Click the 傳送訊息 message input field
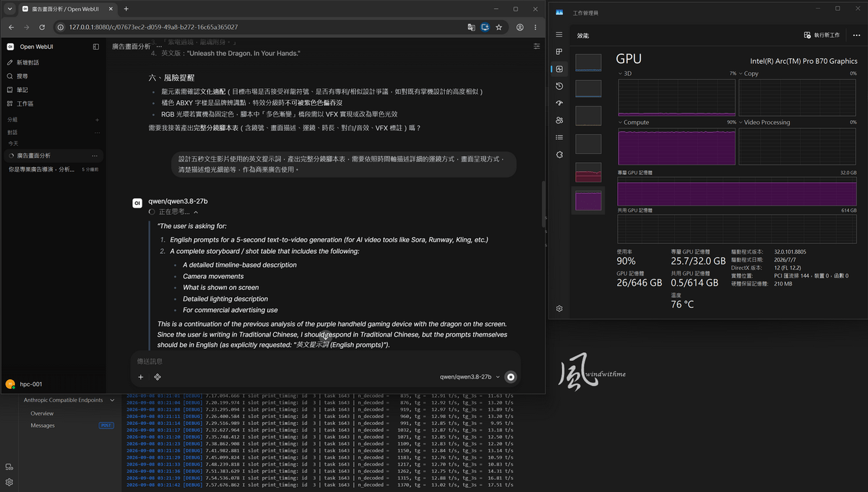 (325, 362)
